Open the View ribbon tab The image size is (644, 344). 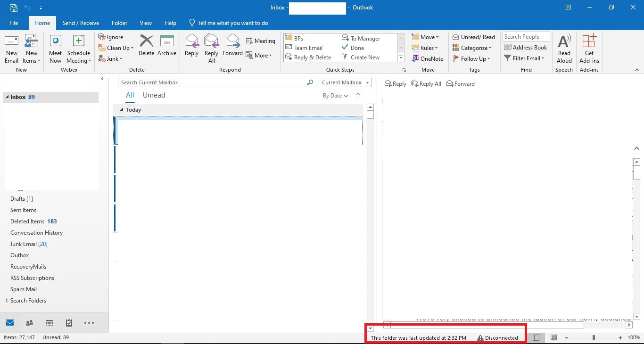tap(146, 23)
